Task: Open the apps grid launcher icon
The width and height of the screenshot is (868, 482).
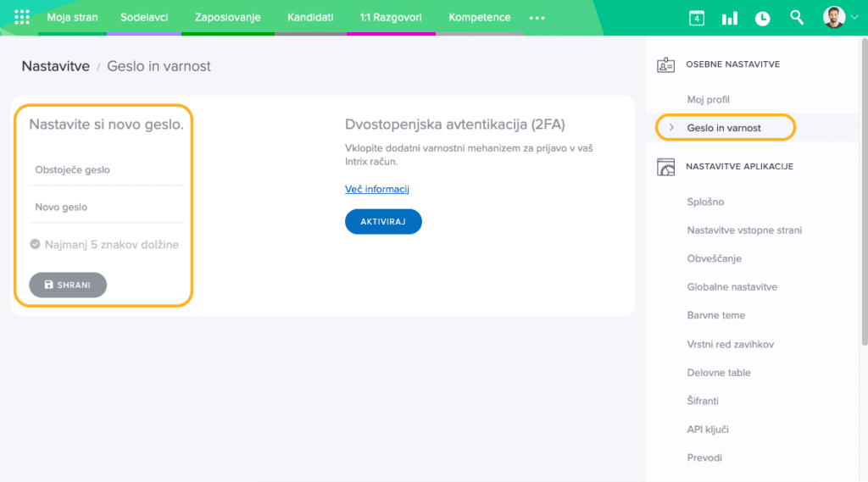Action: [x=22, y=18]
